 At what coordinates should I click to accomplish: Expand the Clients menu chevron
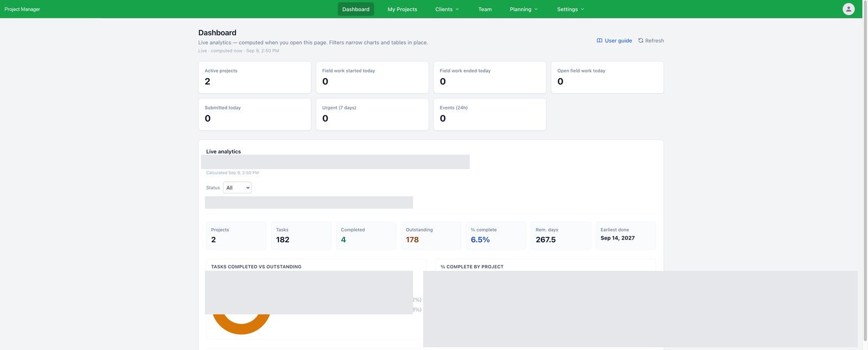457,9
